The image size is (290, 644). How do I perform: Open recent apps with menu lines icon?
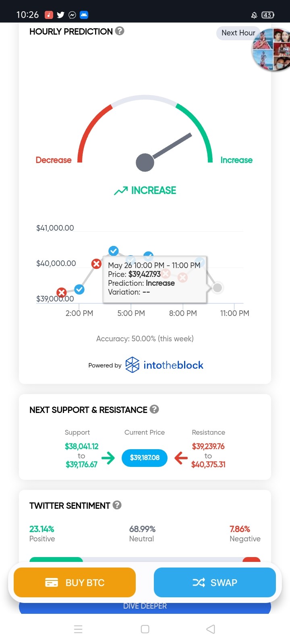[78, 629]
